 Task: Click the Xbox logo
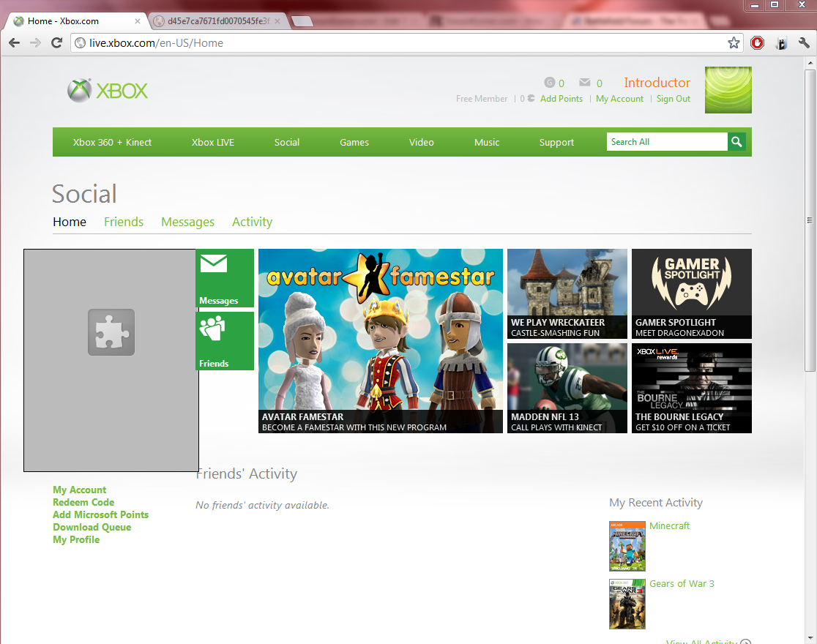(x=108, y=91)
